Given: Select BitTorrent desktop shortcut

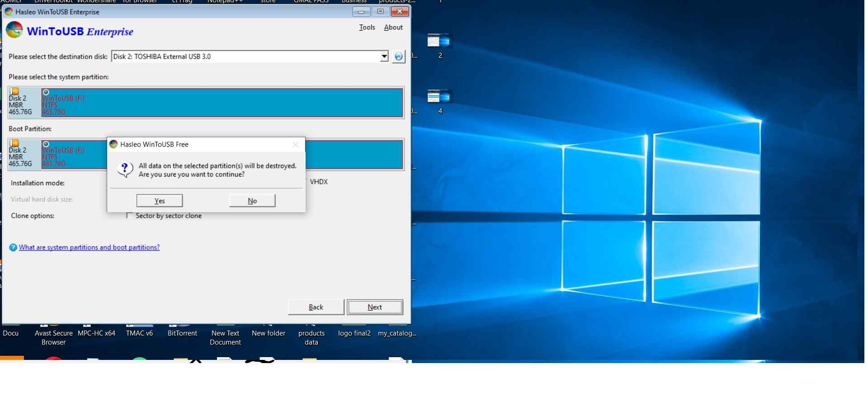Looking at the screenshot, I should coord(182,332).
